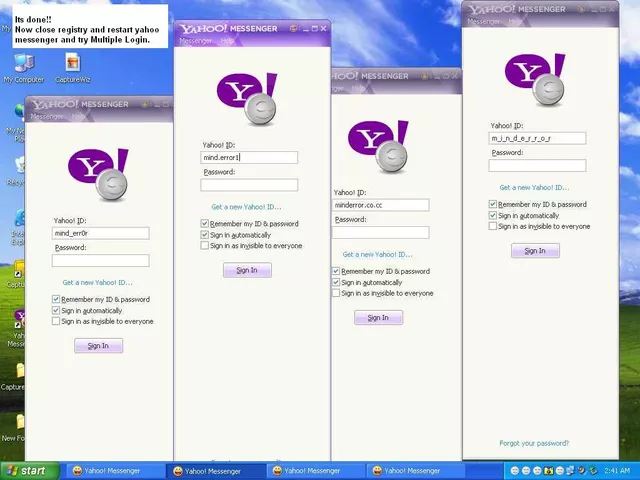Focus Yahoo! ID field containing m_i_n_d_e_r_r_o_r
640x480 pixels.
click(x=537, y=138)
